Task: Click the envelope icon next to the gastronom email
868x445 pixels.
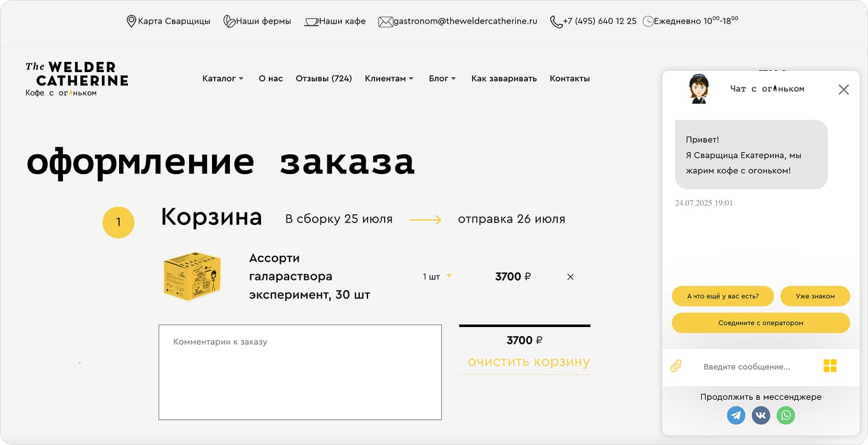Action: click(x=385, y=21)
